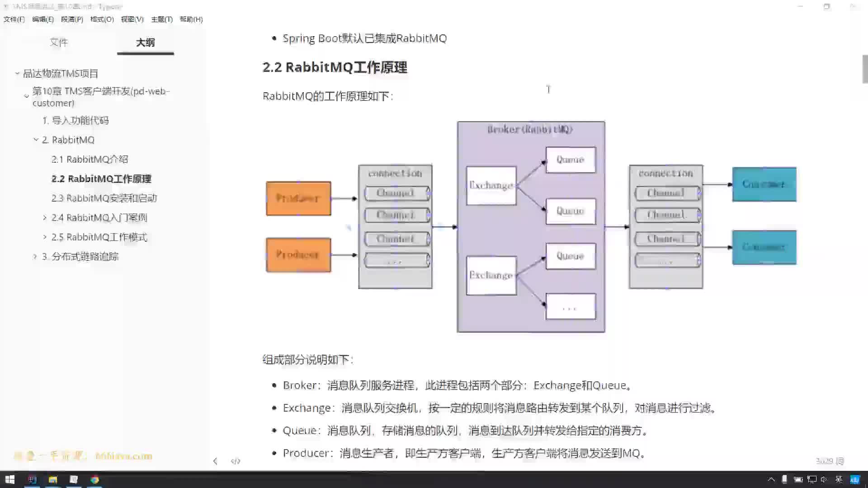This screenshot has height=488, width=868.
Task: Open the network tray icon
Action: click(x=812, y=479)
